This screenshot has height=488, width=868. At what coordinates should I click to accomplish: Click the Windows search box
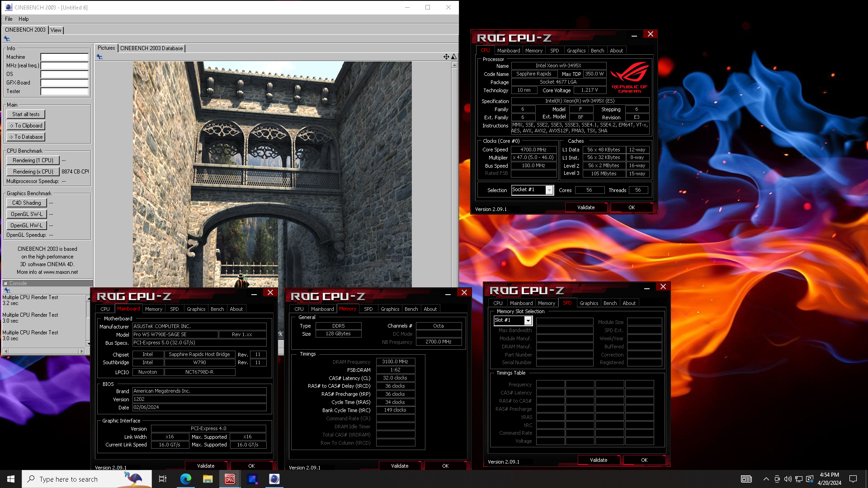click(x=87, y=479)
